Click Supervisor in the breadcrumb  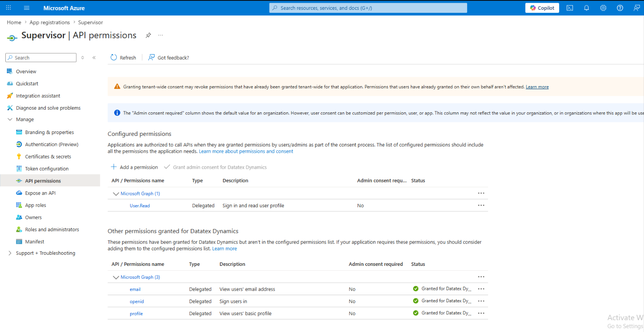click(x=91, y=23)
